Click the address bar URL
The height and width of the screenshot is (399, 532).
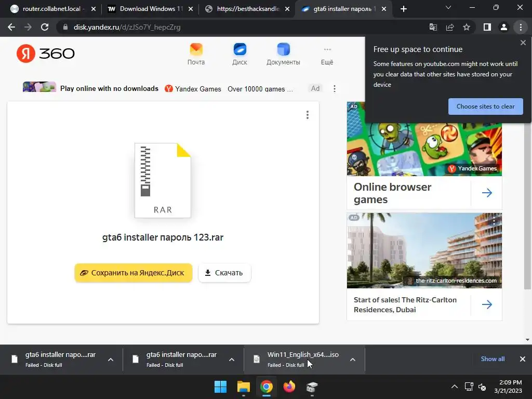[x=127, y=27]
